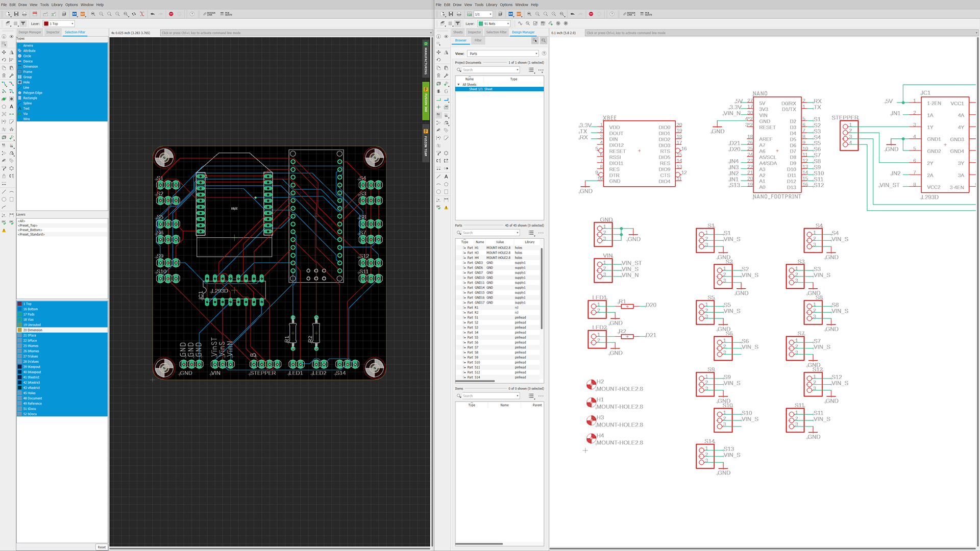Click PCB Quote icon in schematic toolbar
The image size is (980, 551).
pyautogui.click(x=646, y=14)
